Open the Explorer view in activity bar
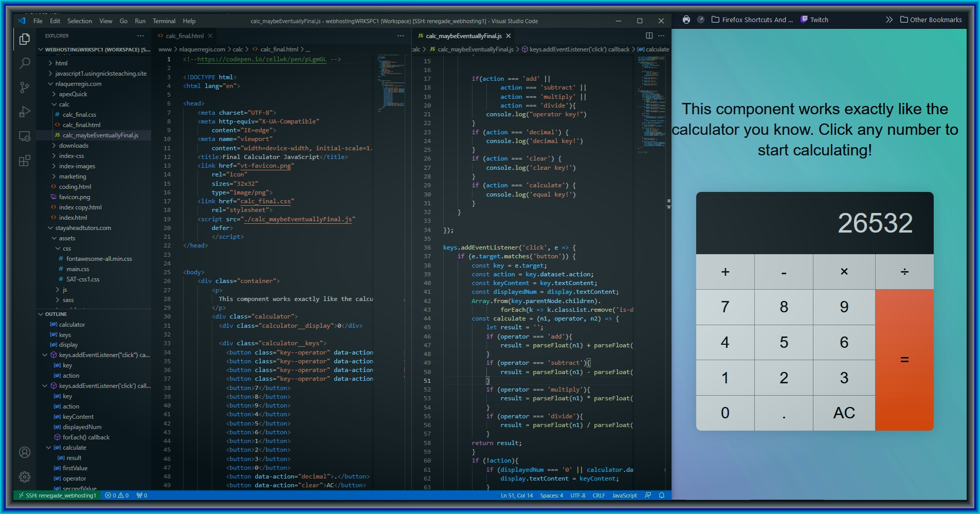 [x=24, y=39]
